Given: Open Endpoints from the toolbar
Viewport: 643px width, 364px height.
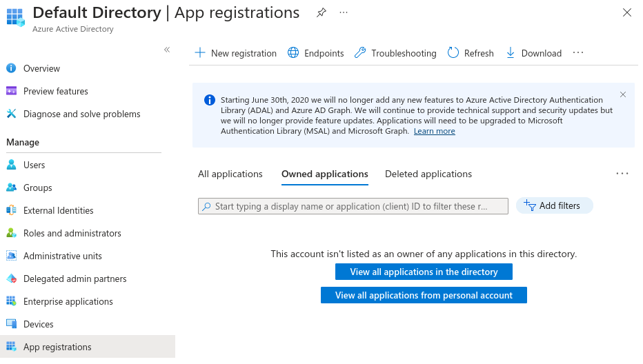Looking at the screenshot, I should pyautogui.click(x=316, y=53).
